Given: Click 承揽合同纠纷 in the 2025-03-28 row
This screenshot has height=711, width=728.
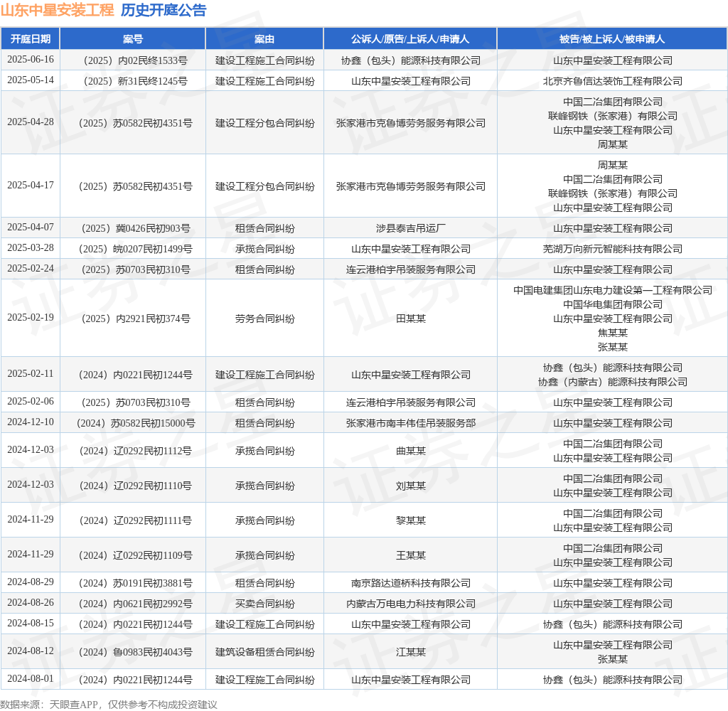Looking at the screenshot, I should (x=264, y=249).
